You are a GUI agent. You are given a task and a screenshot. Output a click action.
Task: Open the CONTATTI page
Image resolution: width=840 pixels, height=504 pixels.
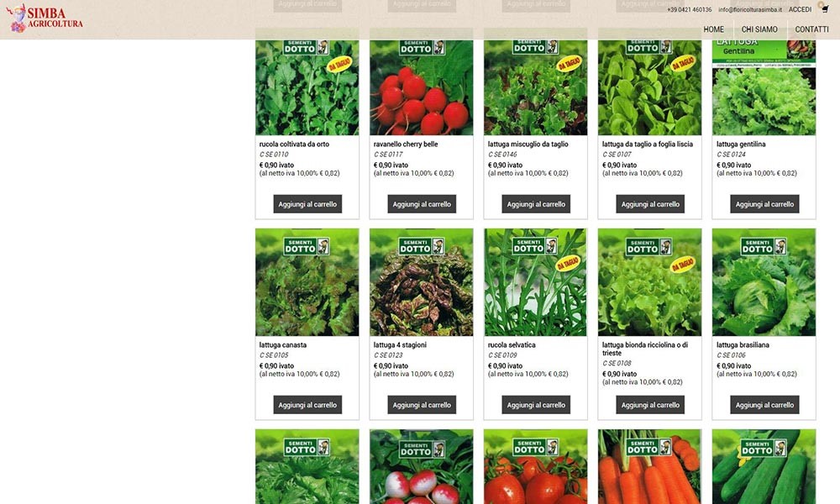811,29
